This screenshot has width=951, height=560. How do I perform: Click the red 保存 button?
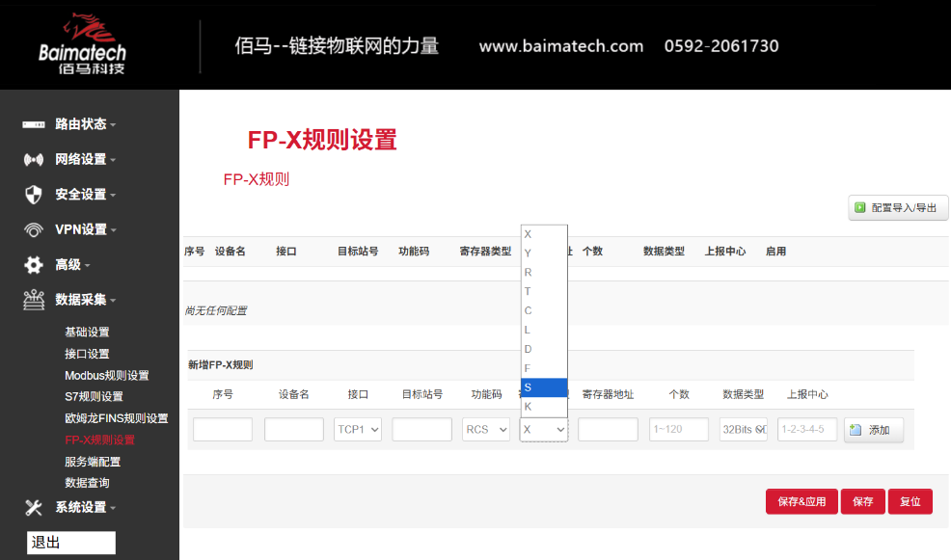tap(862, 502)
